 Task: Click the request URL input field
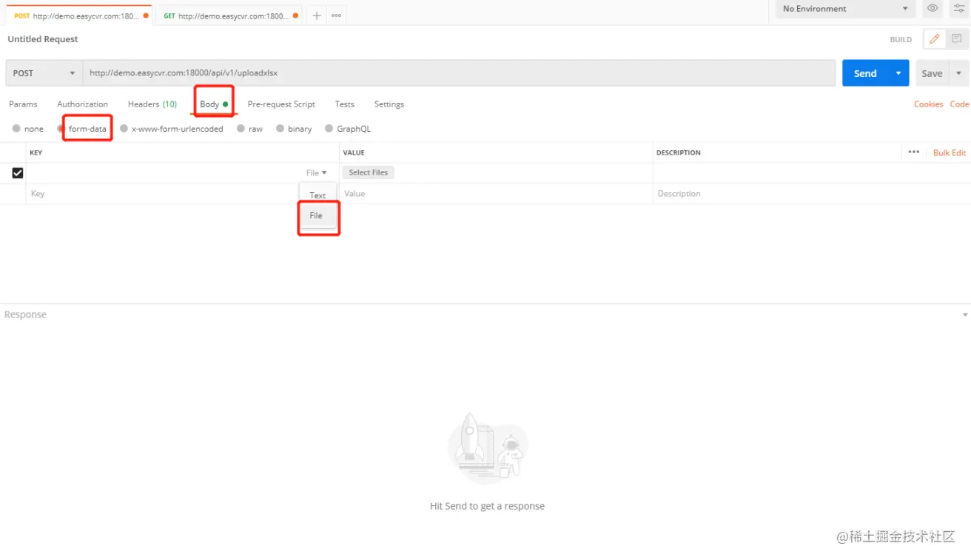click(459, 73)
